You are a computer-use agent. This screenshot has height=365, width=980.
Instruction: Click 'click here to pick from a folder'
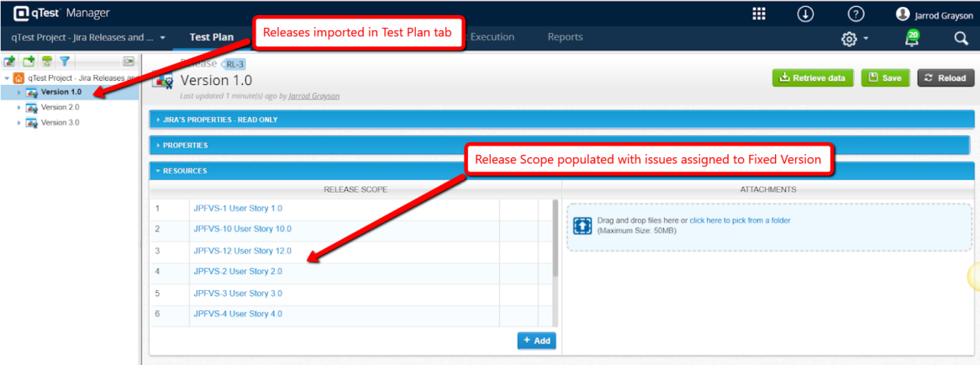coord(740,220)
